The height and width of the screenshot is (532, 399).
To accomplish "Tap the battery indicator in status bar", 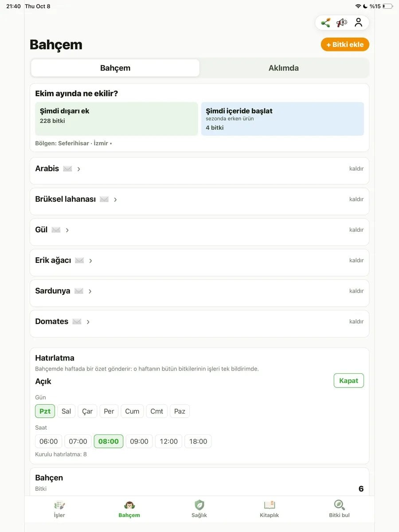I will point(388,6).
